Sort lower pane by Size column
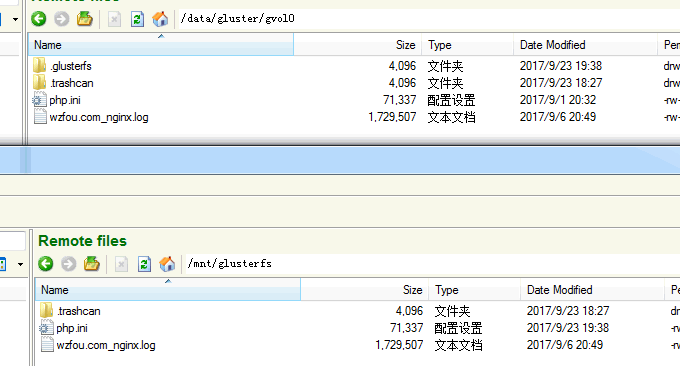The image size is (680, 366). click(x=364, y=290)
